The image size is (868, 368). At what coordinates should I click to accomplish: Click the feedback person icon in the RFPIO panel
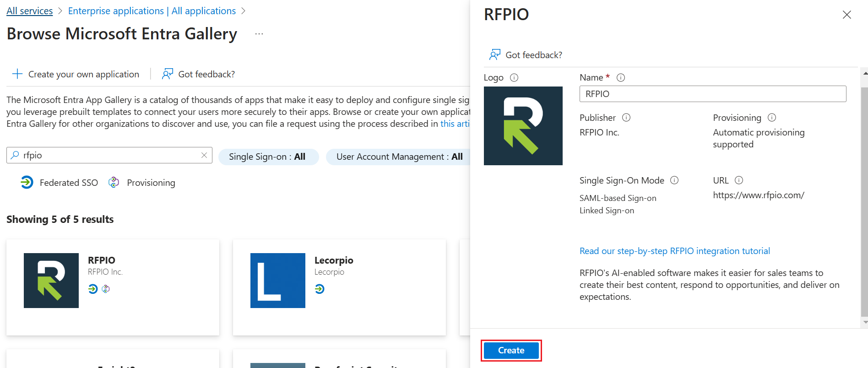[x=495, y=55]
